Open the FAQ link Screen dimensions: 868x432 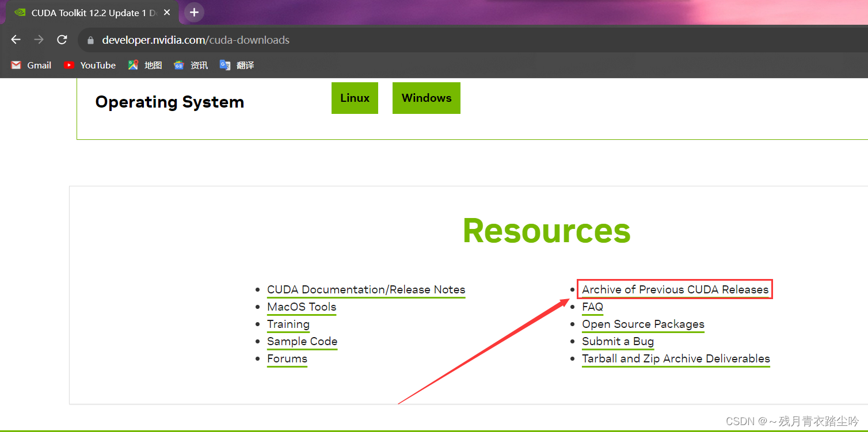coord(592,307)
